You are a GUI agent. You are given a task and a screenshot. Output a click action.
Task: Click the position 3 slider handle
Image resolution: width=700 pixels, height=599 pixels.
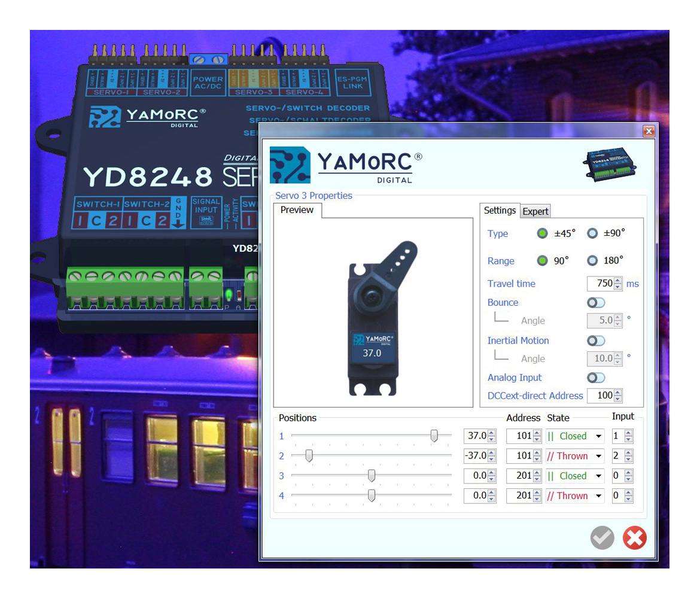click(372, 476)
